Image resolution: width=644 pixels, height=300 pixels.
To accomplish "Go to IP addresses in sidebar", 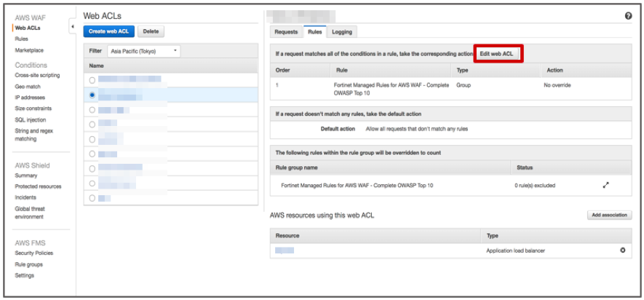I will tap(30, 97).
